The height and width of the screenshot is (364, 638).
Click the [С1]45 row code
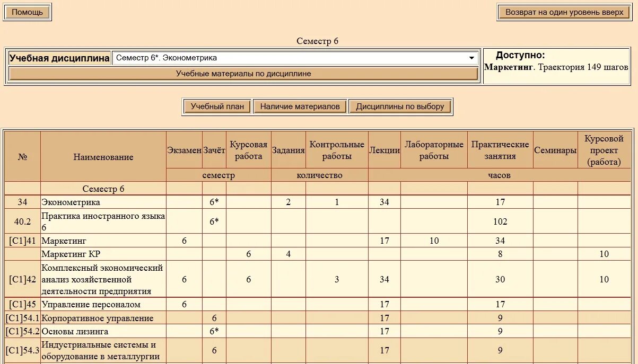[22, 304]
